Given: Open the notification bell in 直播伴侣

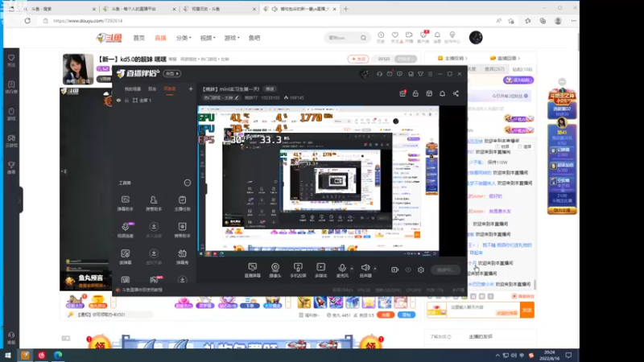Looking at the screenshot, I should click(x=442, y=93).
